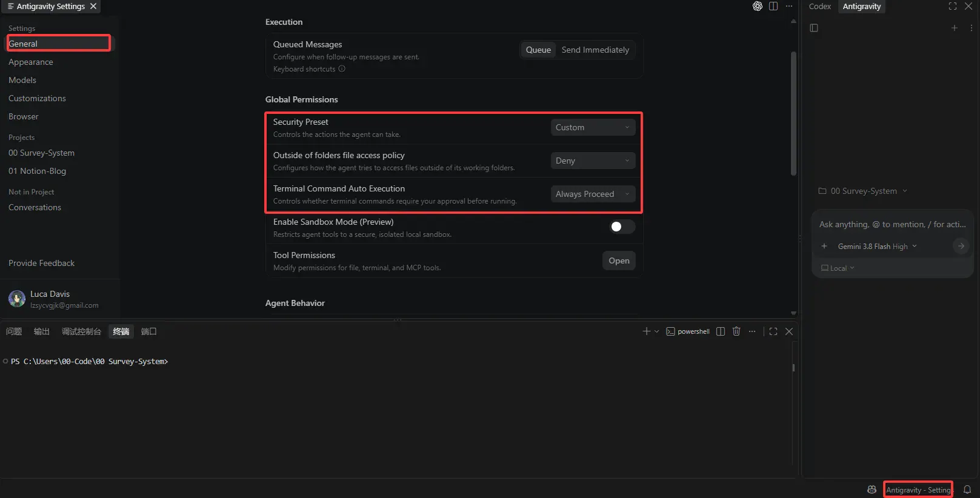Switch to the Codex tab

click(819, 6)
